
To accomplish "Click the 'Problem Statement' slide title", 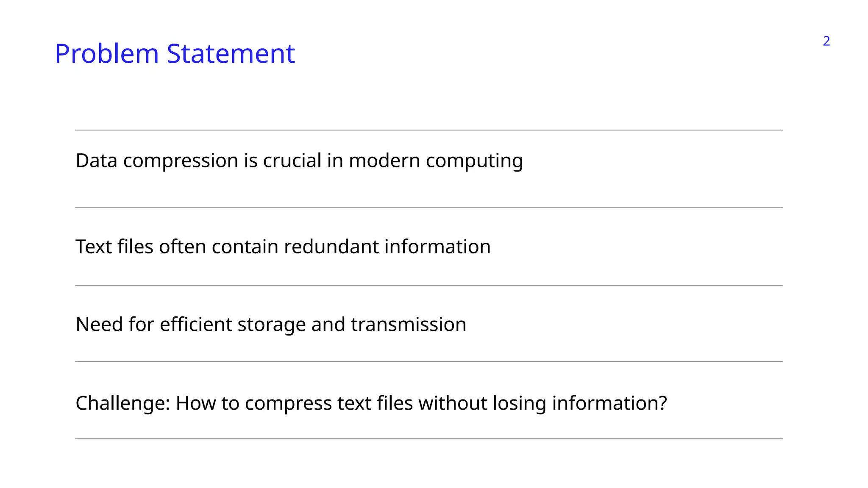I will coord(175,54).
